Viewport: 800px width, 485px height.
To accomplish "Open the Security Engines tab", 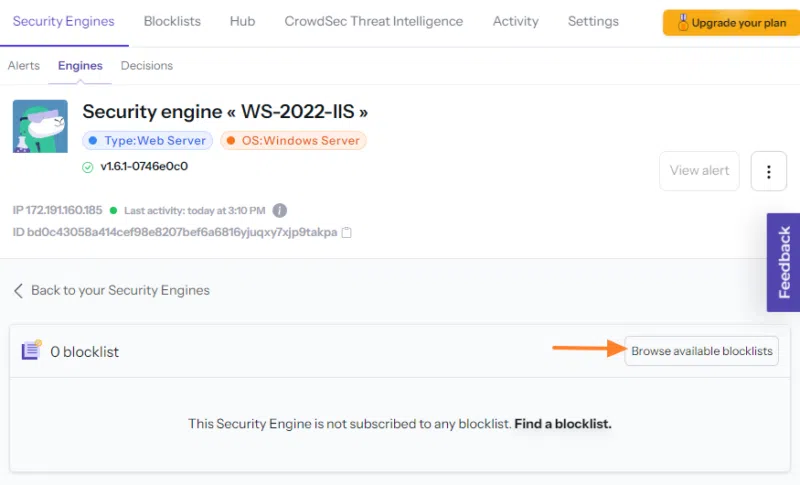I will point(64,21).
